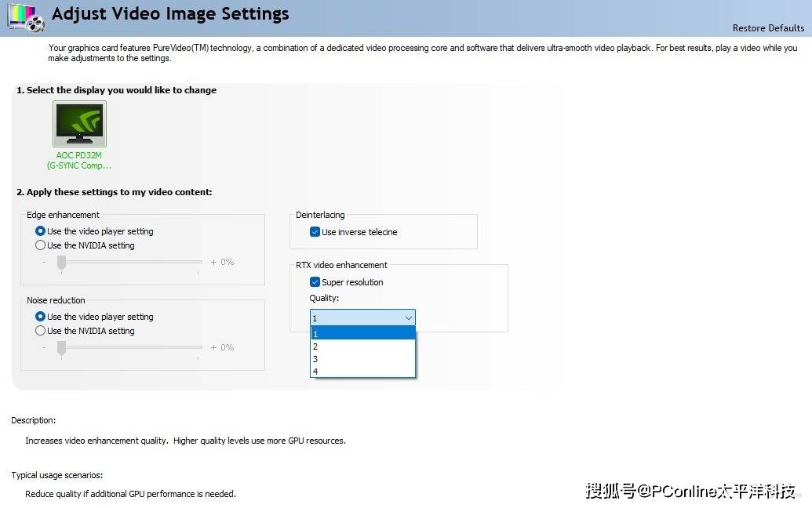This screenshot has width=812, height=508.
Task: Select Edge enhancement video player setting radio
Action: (x=41, y=231)
